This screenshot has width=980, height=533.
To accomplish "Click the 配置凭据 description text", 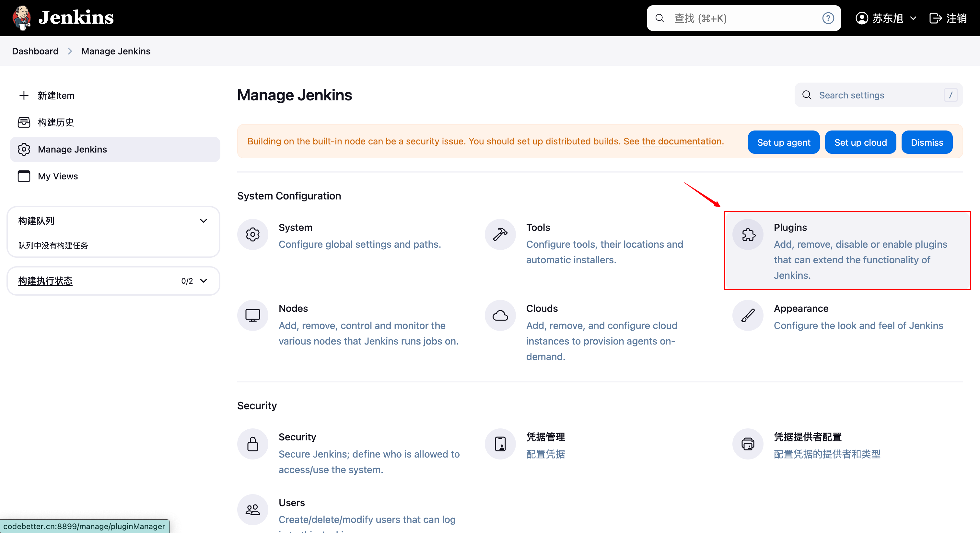I will pos(545,454).
